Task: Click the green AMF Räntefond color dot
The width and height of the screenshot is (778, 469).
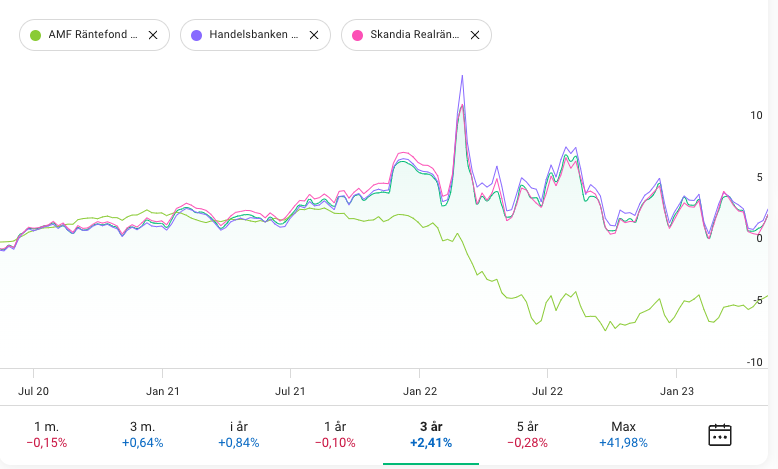Action: [x=36, y=35]
